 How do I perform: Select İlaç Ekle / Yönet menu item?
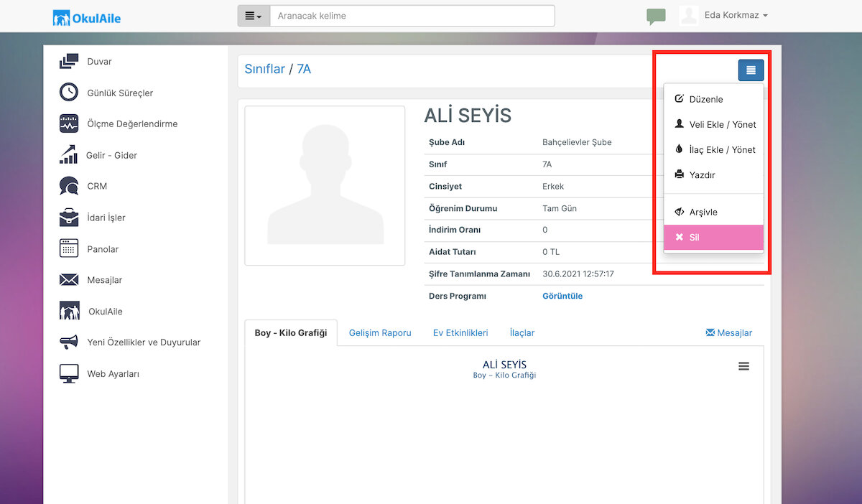pyautogui.click(x=713, y=149)
